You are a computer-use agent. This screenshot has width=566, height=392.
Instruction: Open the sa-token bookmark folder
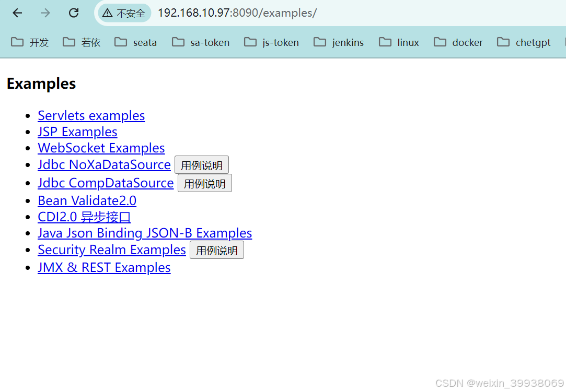coord(209,42)
